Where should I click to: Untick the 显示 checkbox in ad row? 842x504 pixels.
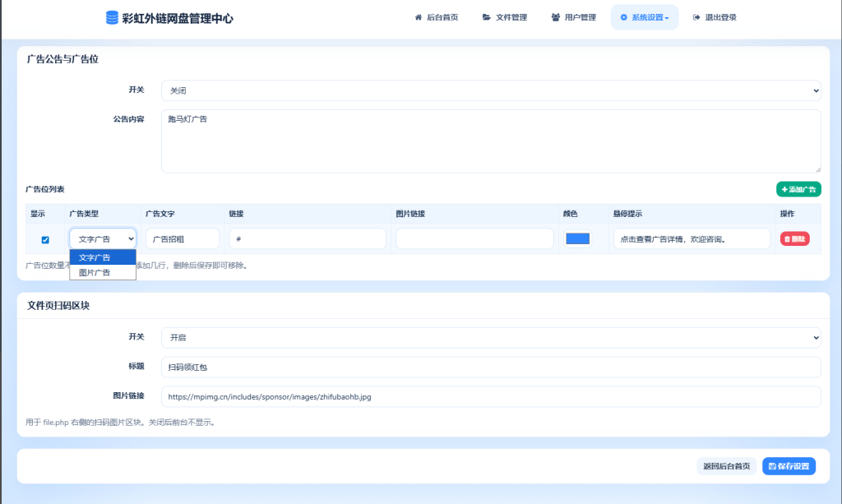pos(45,240)
